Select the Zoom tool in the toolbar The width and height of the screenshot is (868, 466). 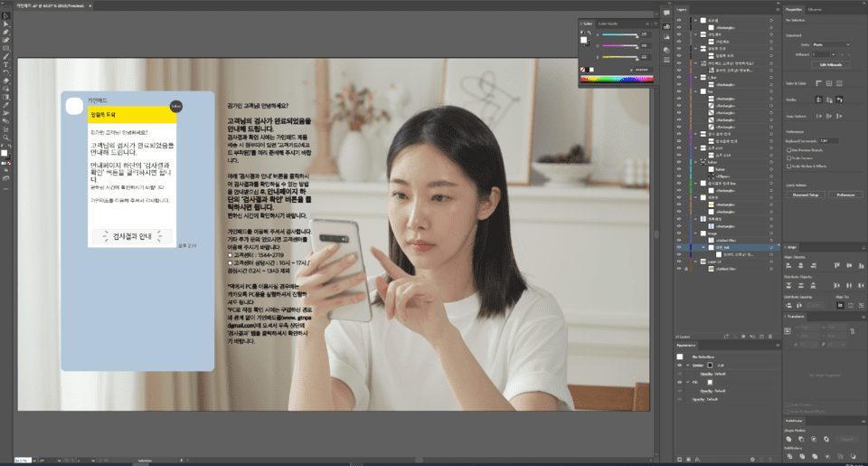6,137
